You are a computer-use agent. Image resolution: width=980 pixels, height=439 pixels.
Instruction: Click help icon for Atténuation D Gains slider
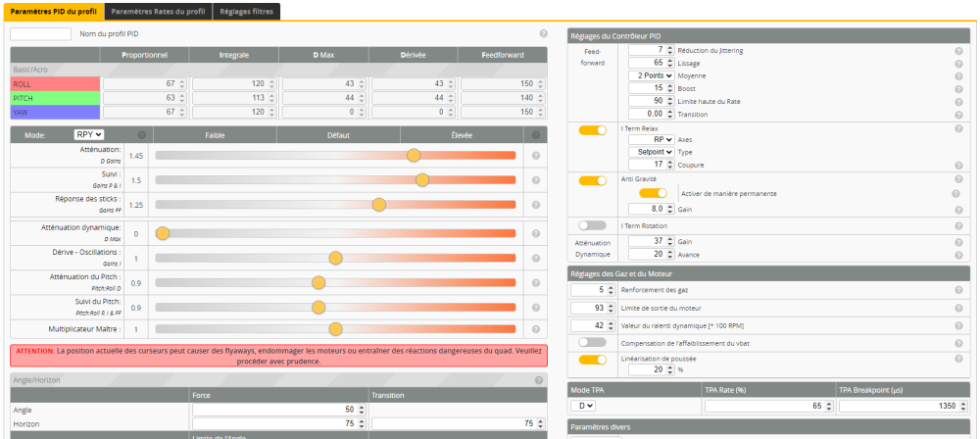[x=536, y=155]
